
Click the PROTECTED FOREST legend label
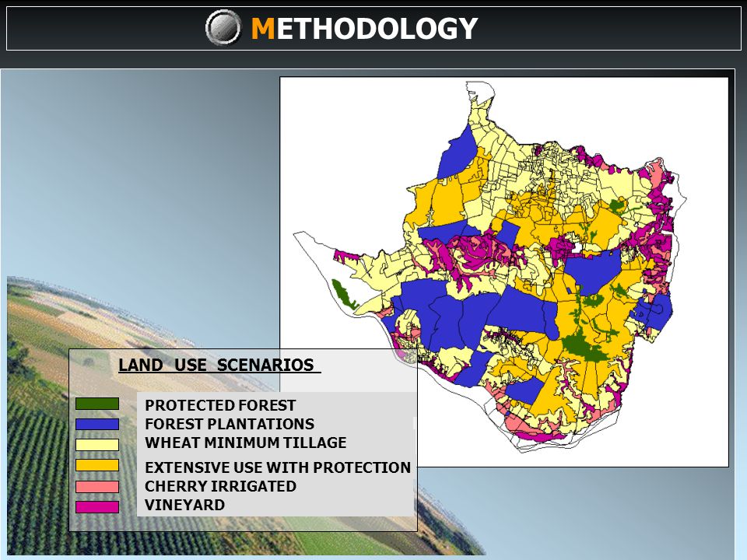(220, 405)
